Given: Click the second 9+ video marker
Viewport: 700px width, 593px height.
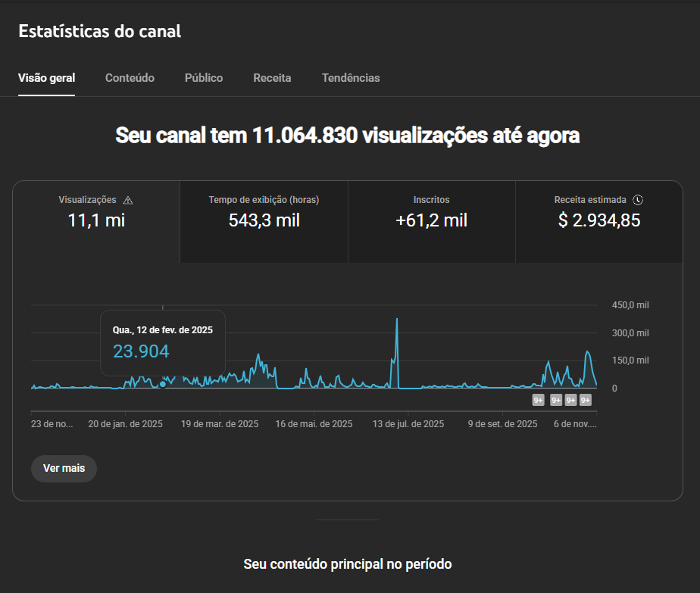Looking at the screenshot, I should click(x=556, y=400).
